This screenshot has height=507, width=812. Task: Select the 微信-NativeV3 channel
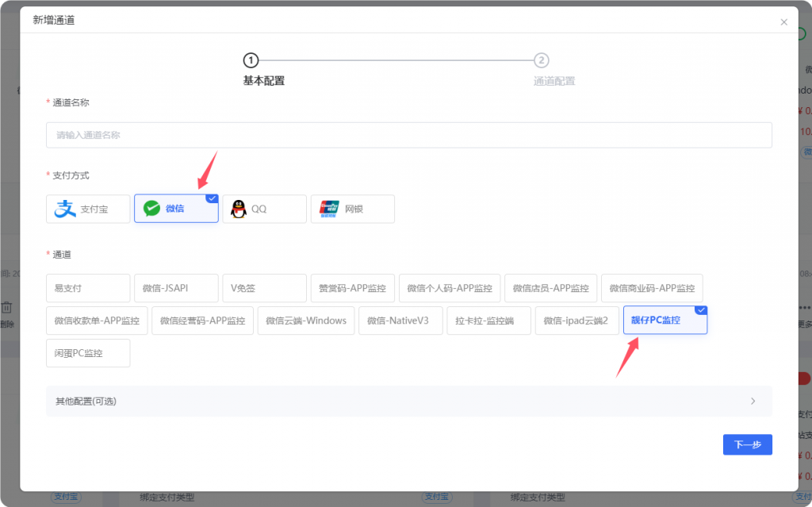(x=400, y=320)
